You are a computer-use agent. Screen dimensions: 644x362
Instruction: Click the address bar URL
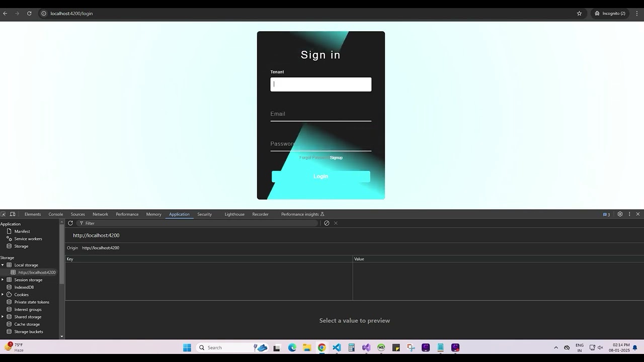pyautogui.click(x=71, y=14)
